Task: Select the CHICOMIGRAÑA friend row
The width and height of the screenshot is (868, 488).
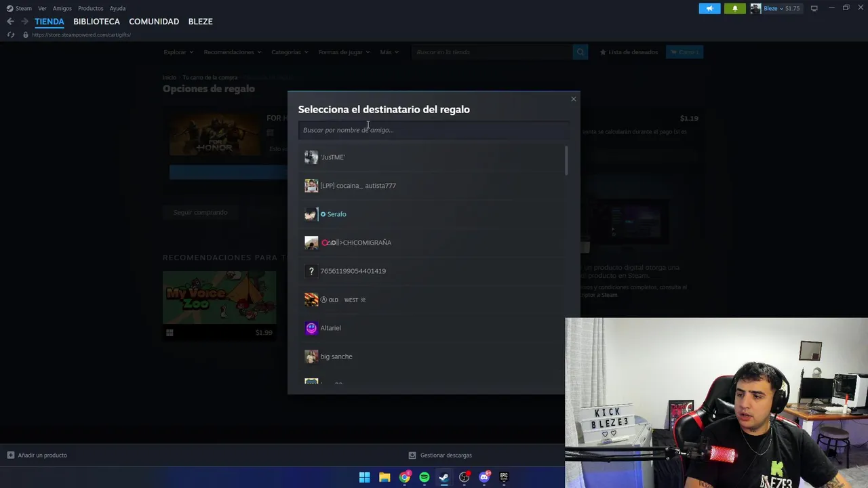Action: (431, 243)
